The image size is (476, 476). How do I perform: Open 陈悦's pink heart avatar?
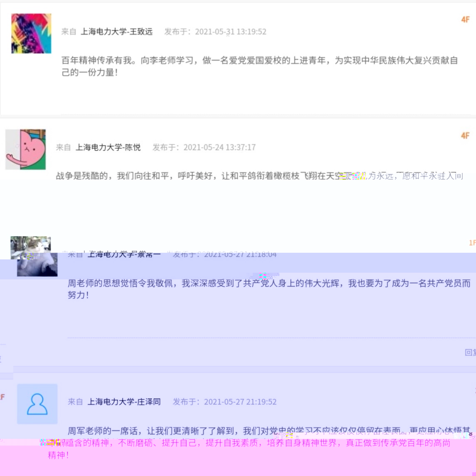[x=26, y=149]
